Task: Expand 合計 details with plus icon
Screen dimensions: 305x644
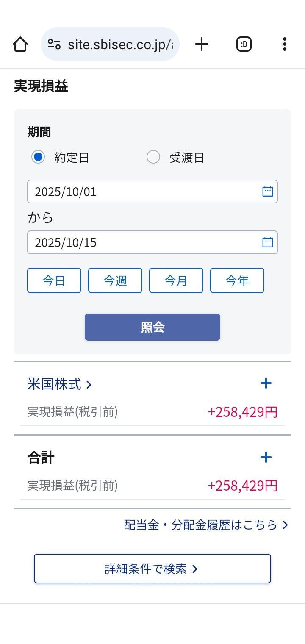Action: tap(266, 457)
